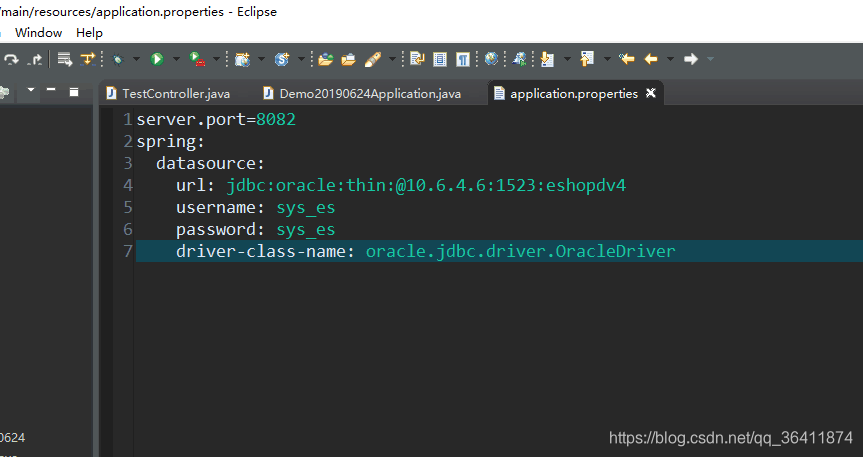Screen dimensions: 863x457
Task: Toggle Word Wrap icon in toolbar
Action: point(417,59)
